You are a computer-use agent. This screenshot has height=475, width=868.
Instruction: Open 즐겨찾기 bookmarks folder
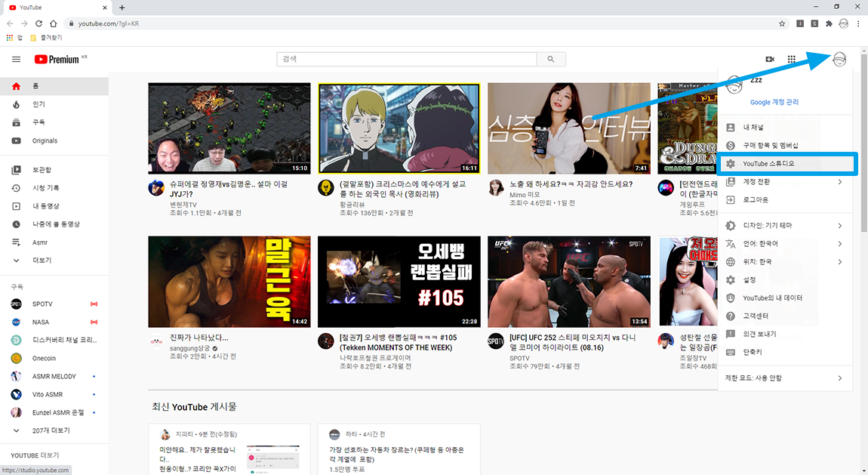[46, 38]
